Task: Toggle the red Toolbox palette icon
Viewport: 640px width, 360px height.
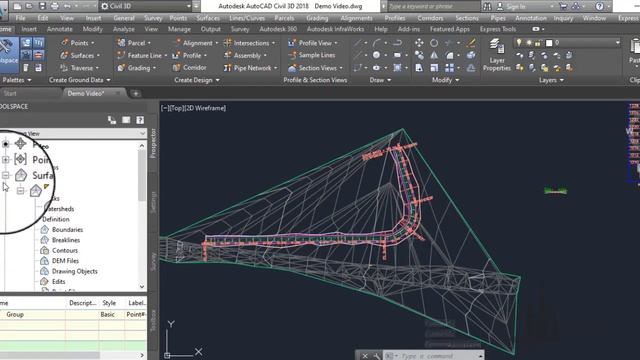Action: click(38, 55)
